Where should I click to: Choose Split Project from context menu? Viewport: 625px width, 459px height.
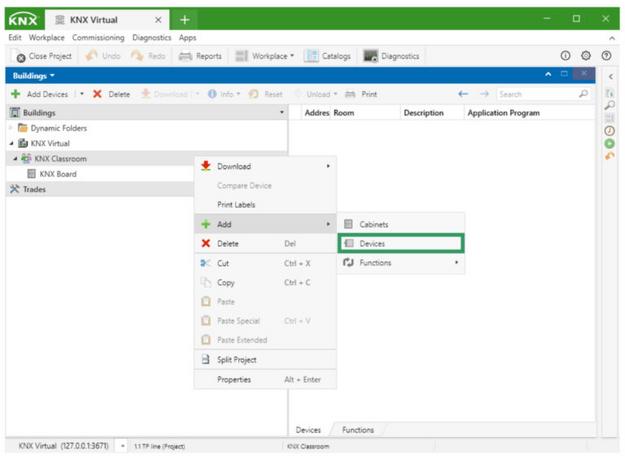click(x=237, y=360)
